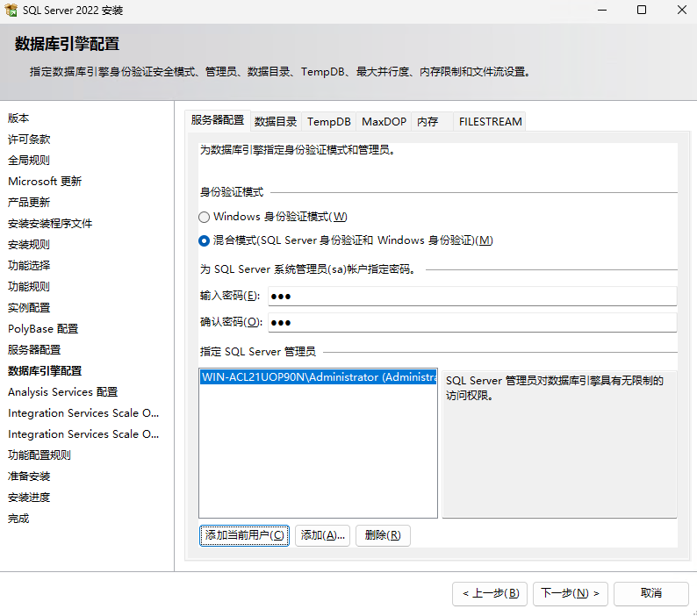Select Windows 身份验证模式 radio button
Image resolution: width=697 pixels, height=616 pixels.
tap(204, 217)
